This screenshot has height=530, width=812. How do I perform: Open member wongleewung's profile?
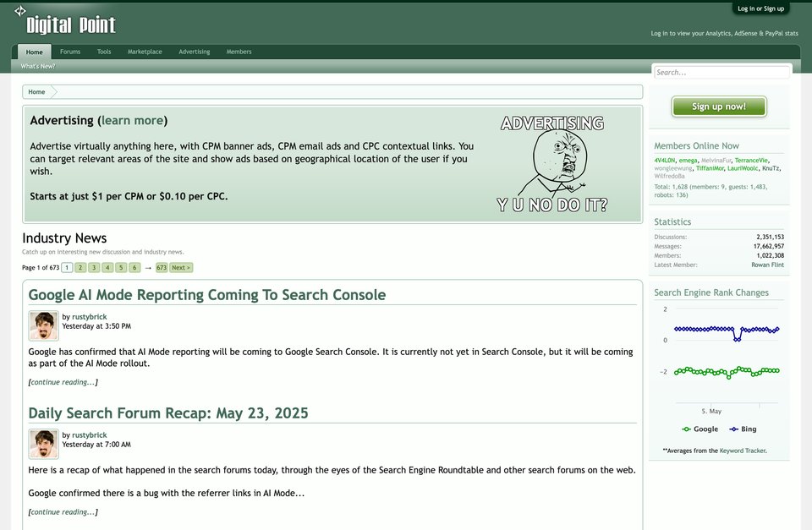tap(672, 168)
